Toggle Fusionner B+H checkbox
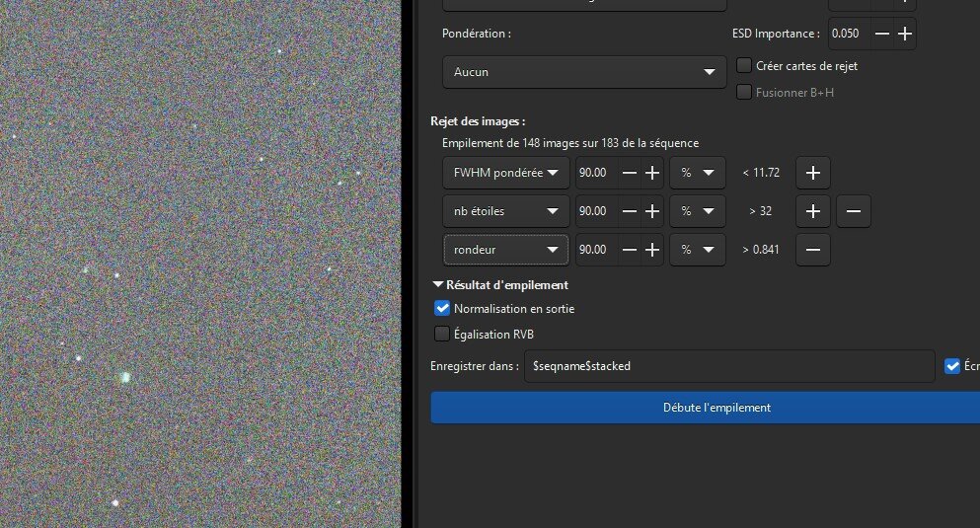This screenshot has height=528, width=980. pos(744,93)
